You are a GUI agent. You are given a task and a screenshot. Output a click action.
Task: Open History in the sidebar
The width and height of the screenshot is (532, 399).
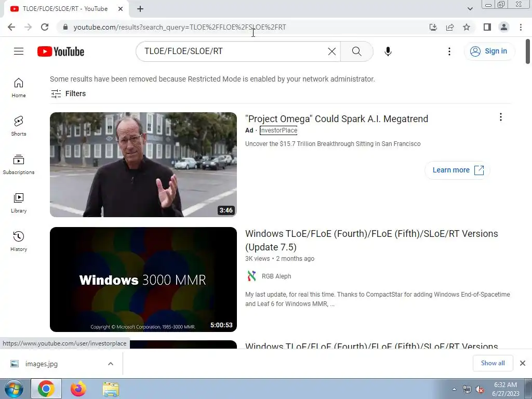19,242
